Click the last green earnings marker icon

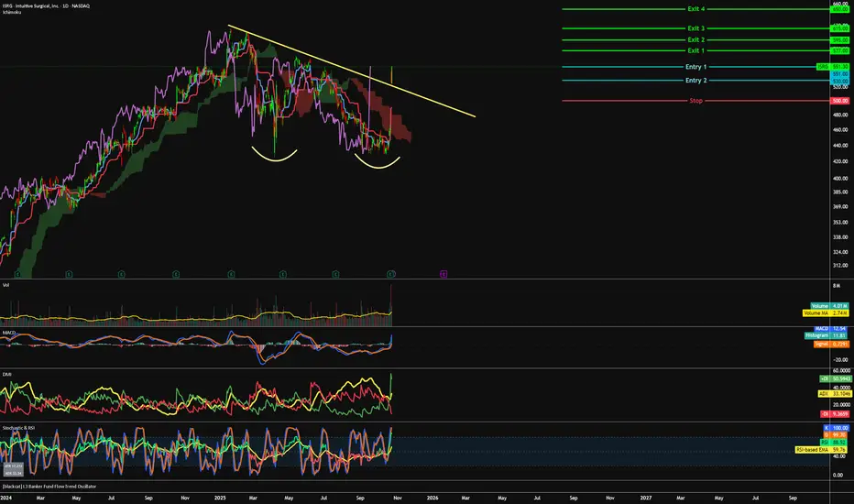tap(391, 273)
